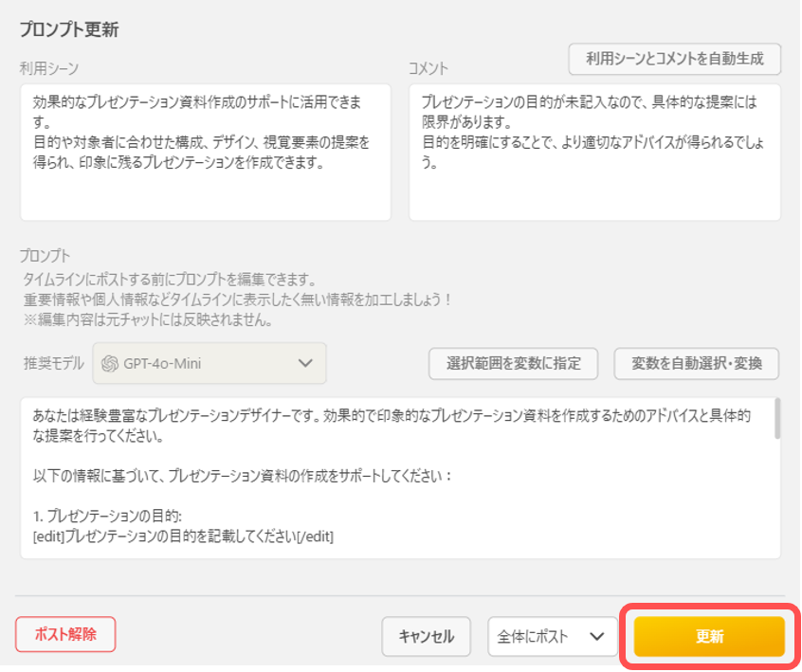
Task: Click the 推奨モデル label
Action: pos(52,363)
